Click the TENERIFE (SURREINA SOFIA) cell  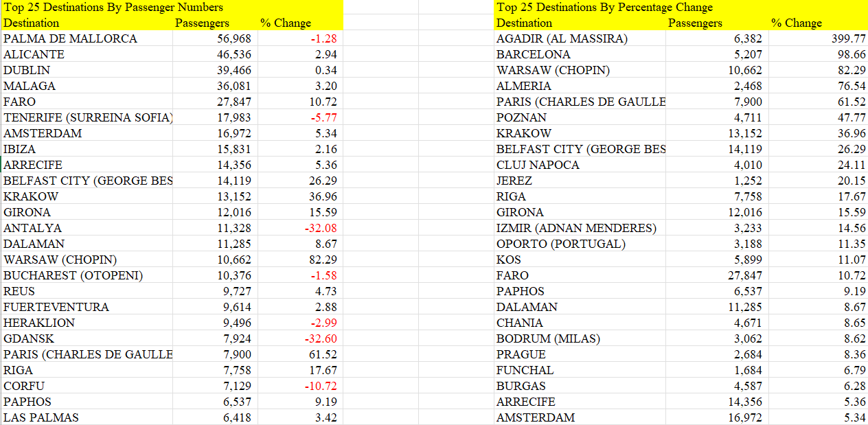88,117
